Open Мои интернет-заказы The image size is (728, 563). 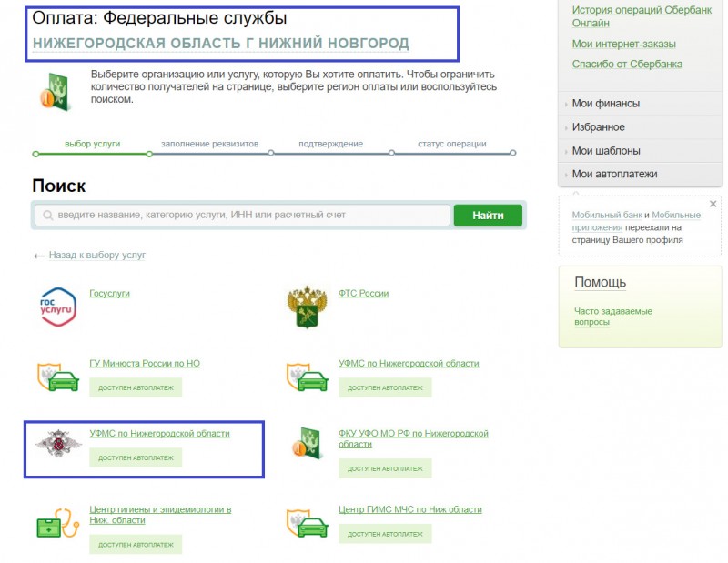(x=623, y=44)
